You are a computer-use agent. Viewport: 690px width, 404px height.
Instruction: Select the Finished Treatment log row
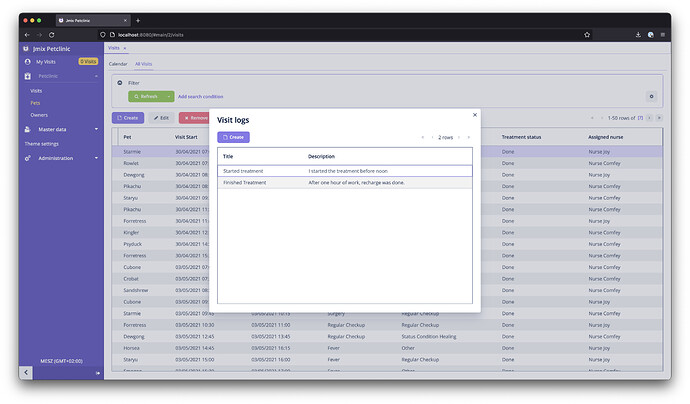(345, 183)
